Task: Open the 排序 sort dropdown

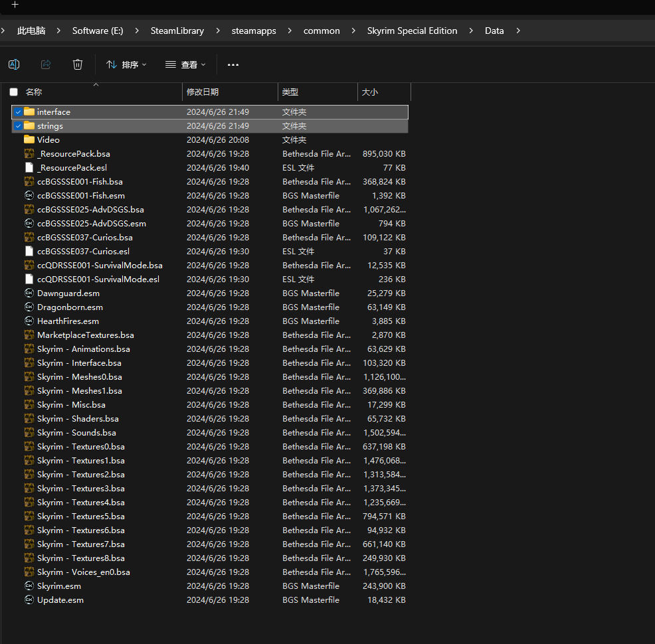Action: click(x=126, y=64)
